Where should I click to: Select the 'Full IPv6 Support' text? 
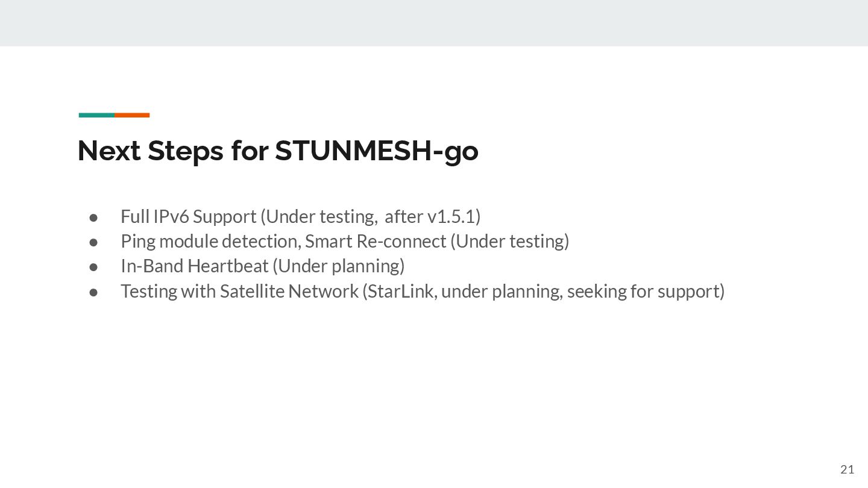(x=189, y=216)
